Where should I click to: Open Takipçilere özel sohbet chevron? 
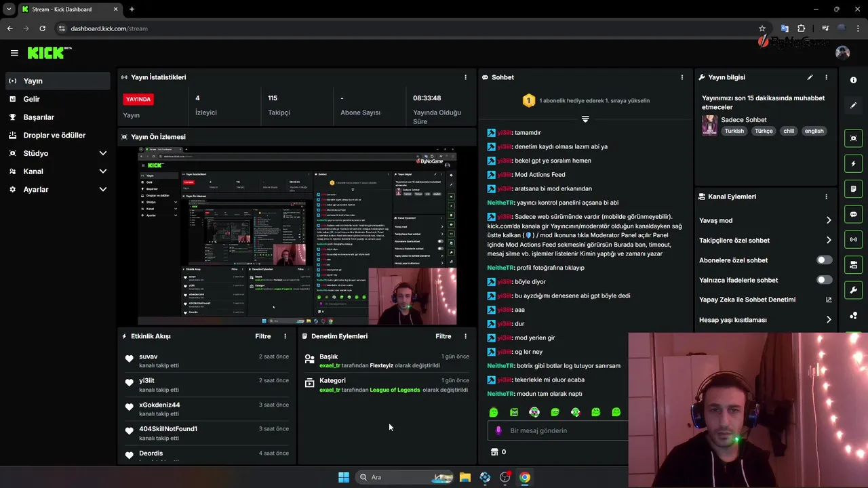pos(829,240)
